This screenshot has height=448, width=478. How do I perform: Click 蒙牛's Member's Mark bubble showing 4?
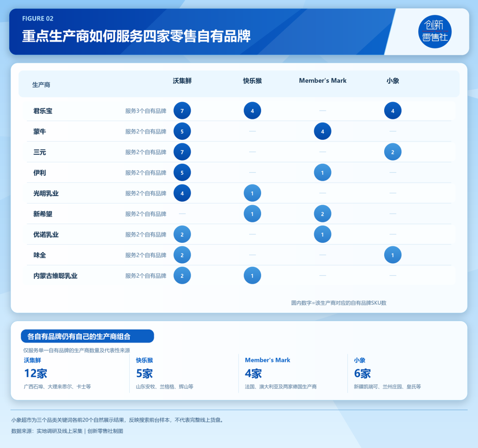323,131
